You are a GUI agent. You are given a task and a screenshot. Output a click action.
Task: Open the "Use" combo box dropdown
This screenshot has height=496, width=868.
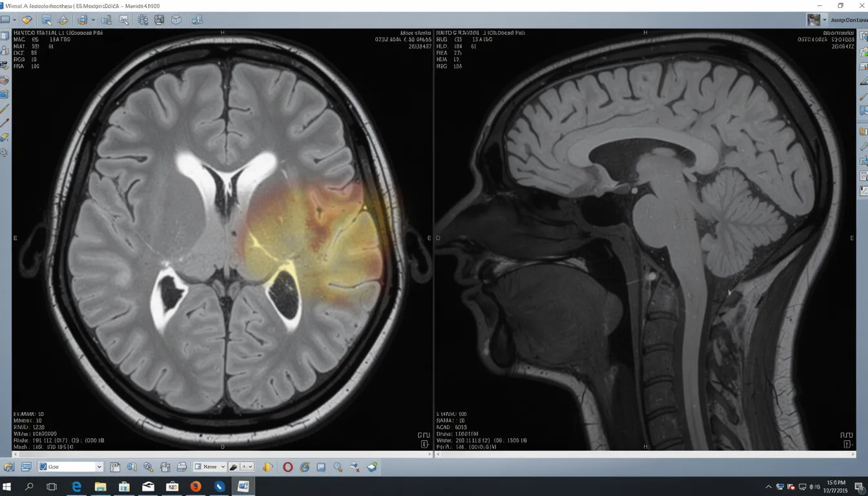[99, 466]
